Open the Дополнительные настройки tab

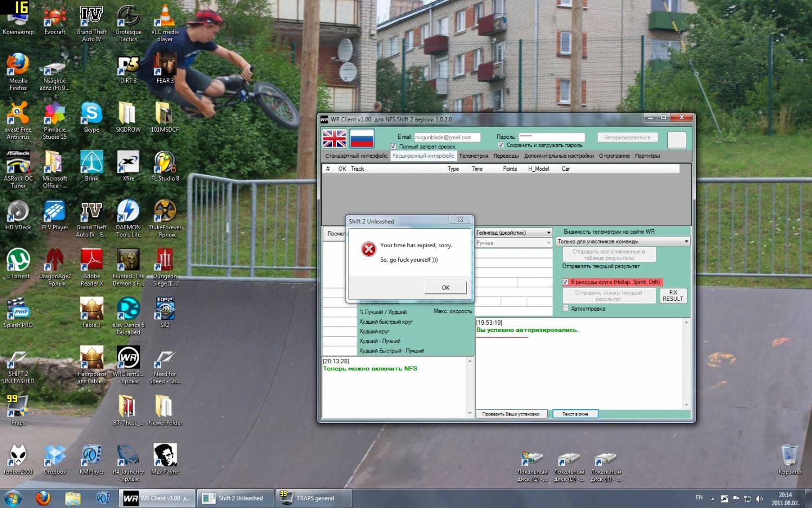[558, 156]
